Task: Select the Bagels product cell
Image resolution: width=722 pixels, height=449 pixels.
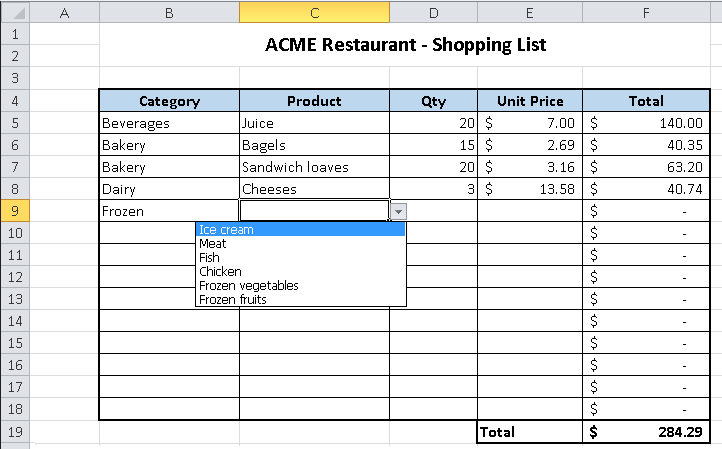Action: click(x=314, y=145)
